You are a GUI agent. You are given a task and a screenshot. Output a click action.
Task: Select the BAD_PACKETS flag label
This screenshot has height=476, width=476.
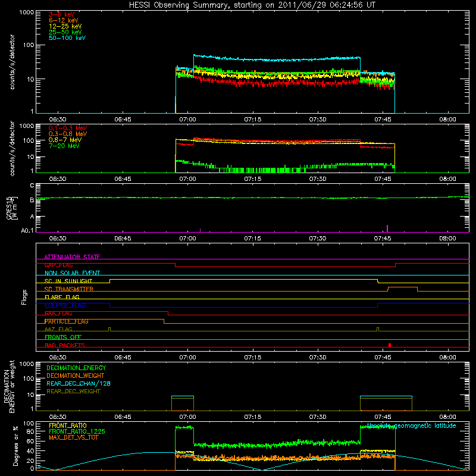click(65, 345)
